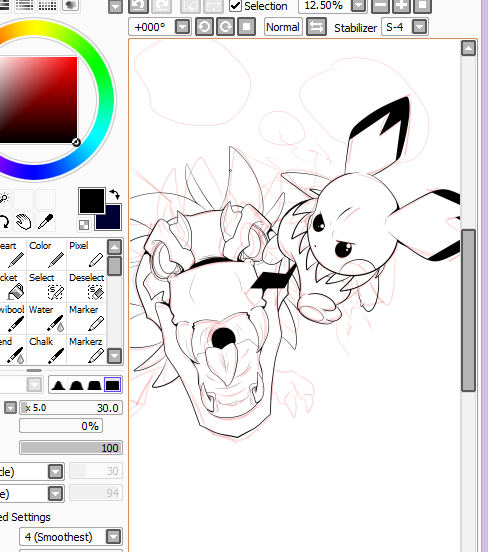Select the Rotate view tool
The image size is (488, 552).
pos(4,221)
